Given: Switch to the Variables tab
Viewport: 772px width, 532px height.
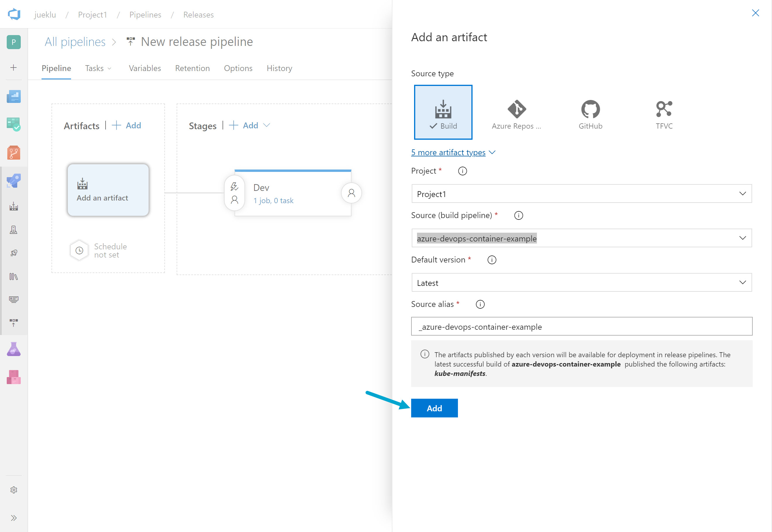Looking at the screenshot, I should click(x=145, y=68).
